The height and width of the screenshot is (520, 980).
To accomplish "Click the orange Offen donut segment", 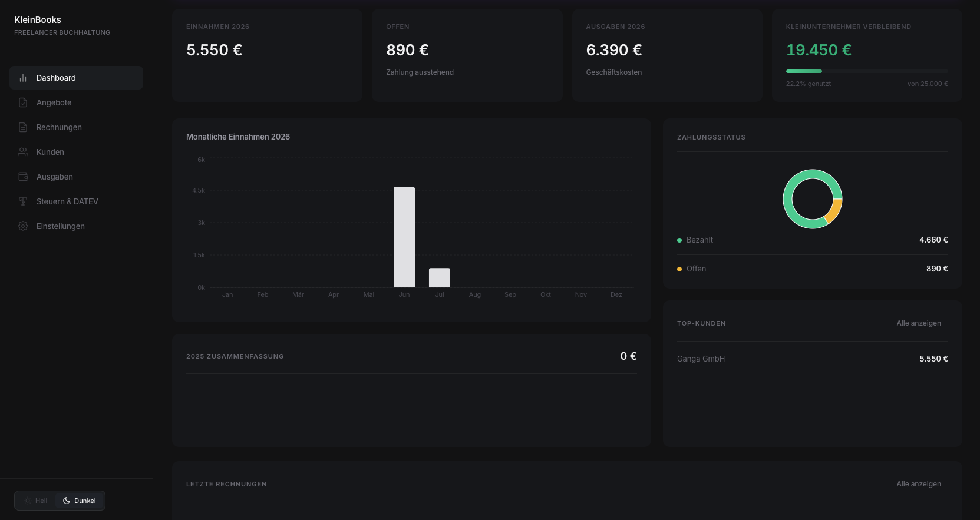I will [x=834, y=211].
